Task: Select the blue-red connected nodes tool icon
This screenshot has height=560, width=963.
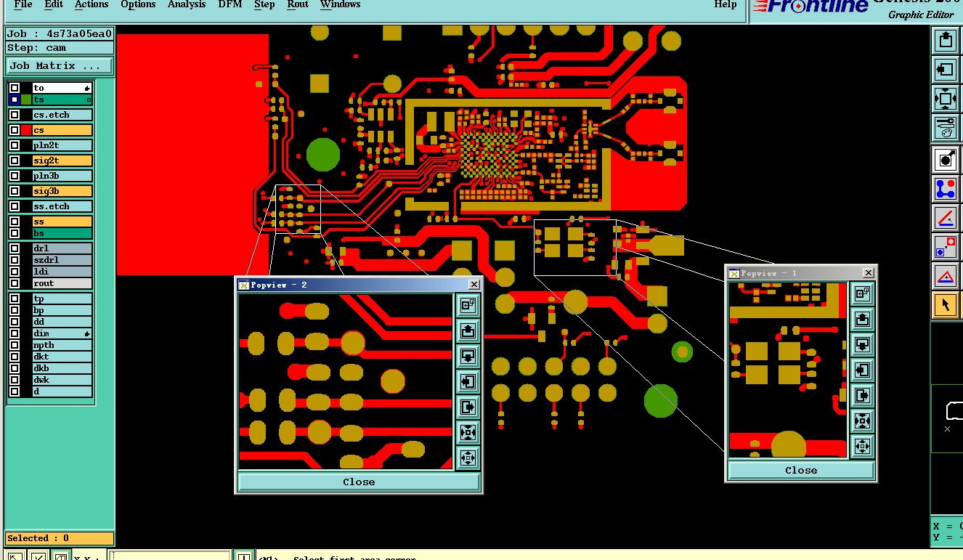Action: [x=946, y=188]
